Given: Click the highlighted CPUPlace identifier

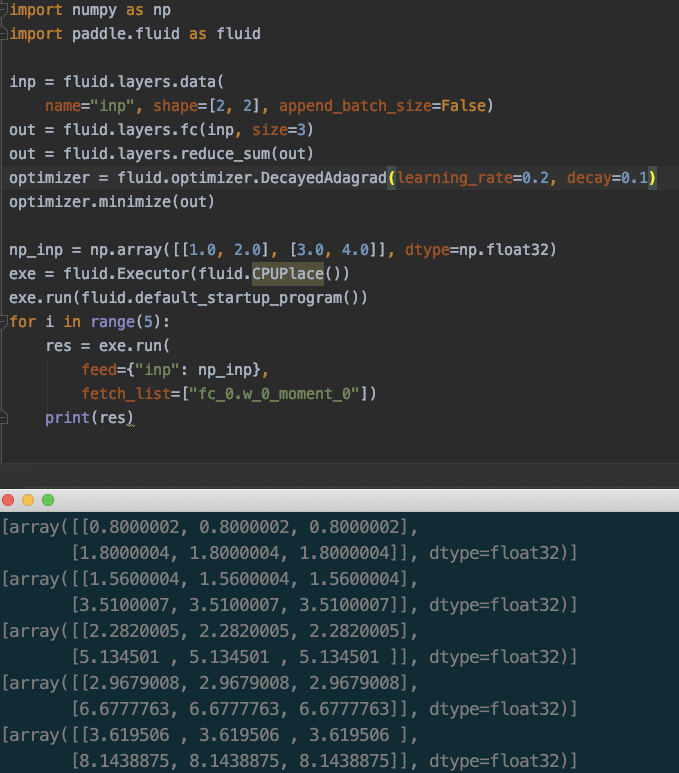Looking at the screenshot, I should (x=288, y=274).
